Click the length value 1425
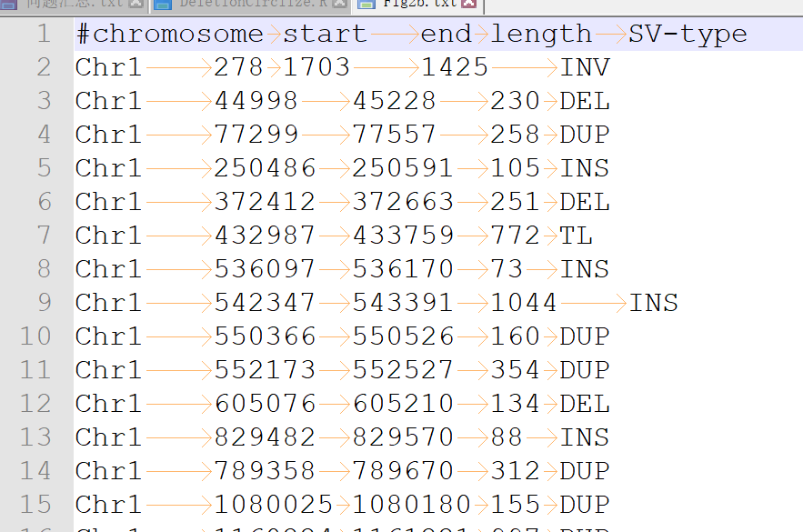The height and width of the screenshot is (532, 803). click(455, 67)
